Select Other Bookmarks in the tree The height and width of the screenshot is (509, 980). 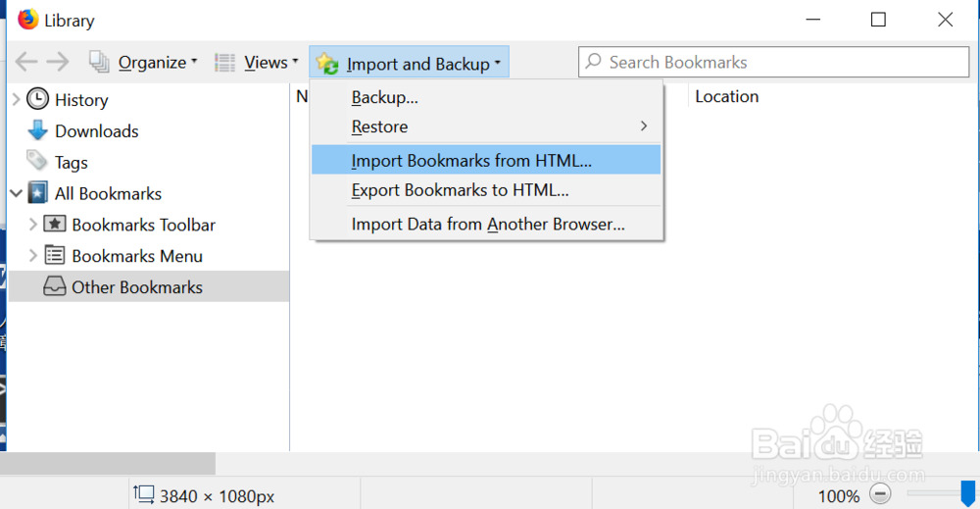click(x=136, y=287)
